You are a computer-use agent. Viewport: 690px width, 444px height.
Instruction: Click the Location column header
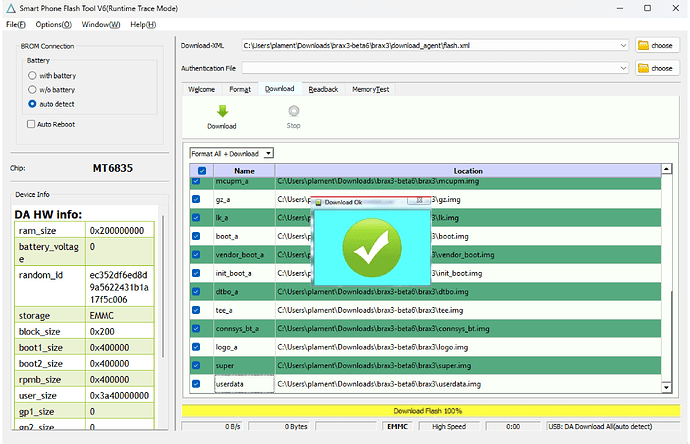pyautogui.click(x=468, y=171)
